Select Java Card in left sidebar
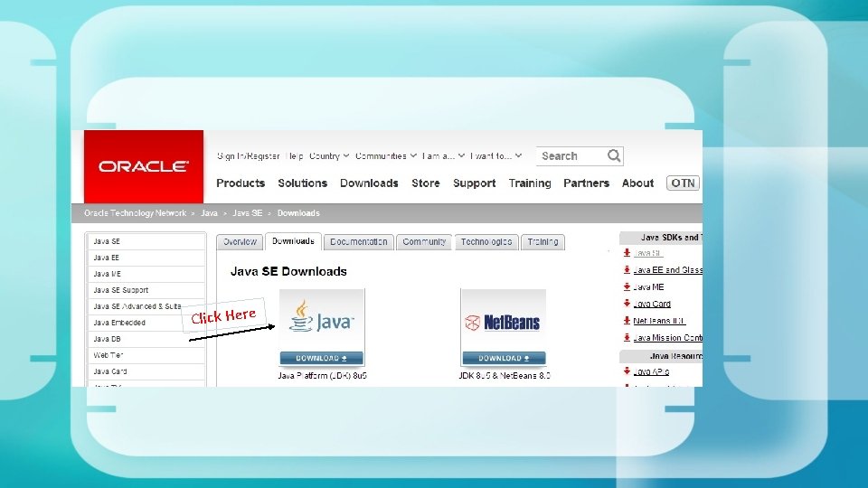Image resolution: width=868 pixels, height=488 pixels. [x=146, y=371]
